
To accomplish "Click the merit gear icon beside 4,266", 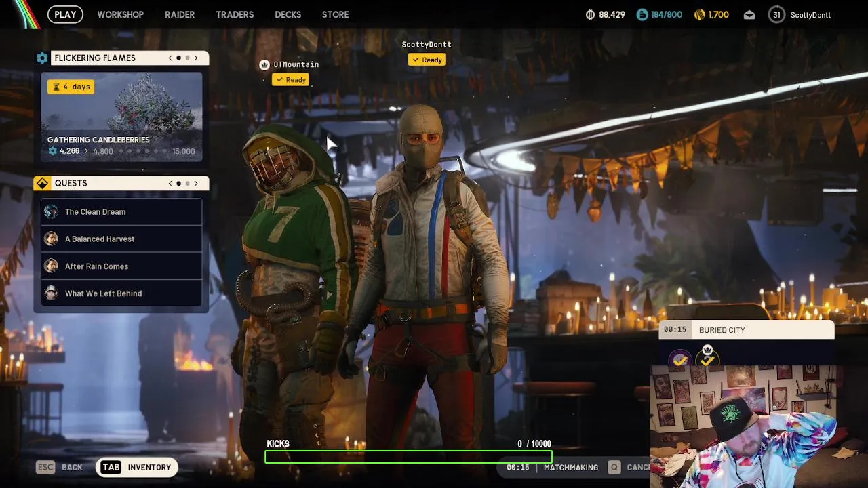I will (x=52, y=151).
